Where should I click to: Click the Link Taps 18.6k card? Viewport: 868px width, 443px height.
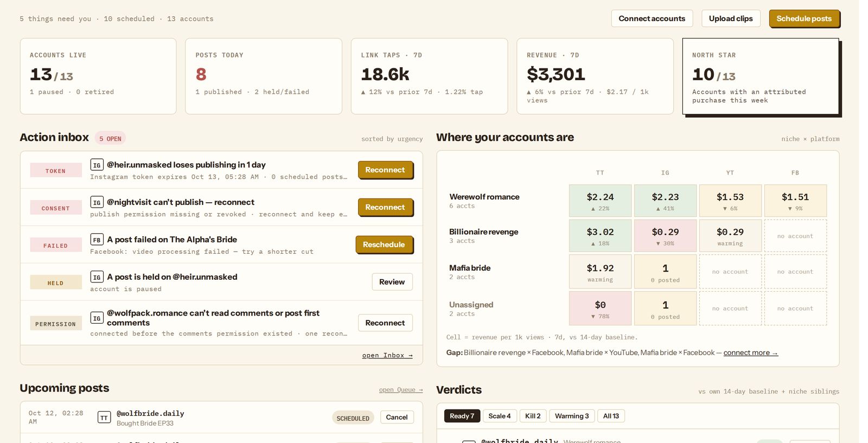[x=429, y=76]
